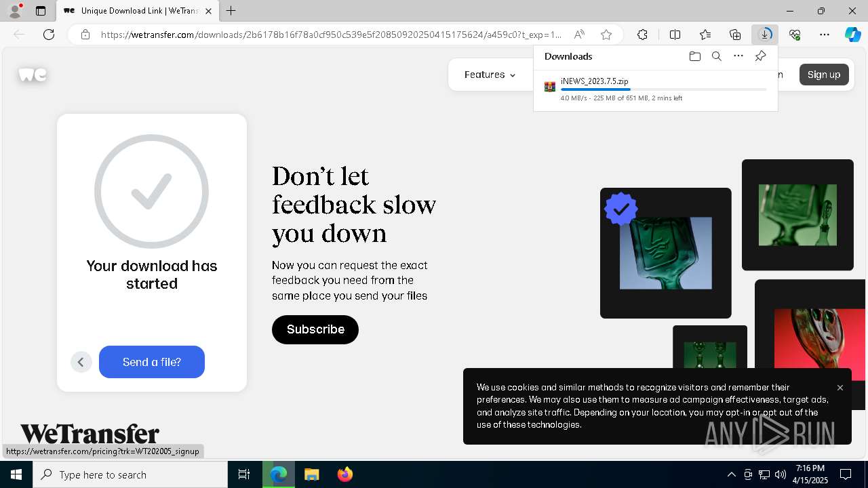Go back with the chevron button
Viewport: 868px width, 488px height.
coord(81,362)
